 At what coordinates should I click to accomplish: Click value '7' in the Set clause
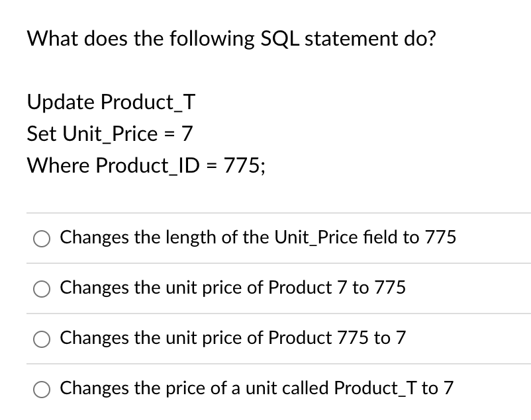coord(187,134)
